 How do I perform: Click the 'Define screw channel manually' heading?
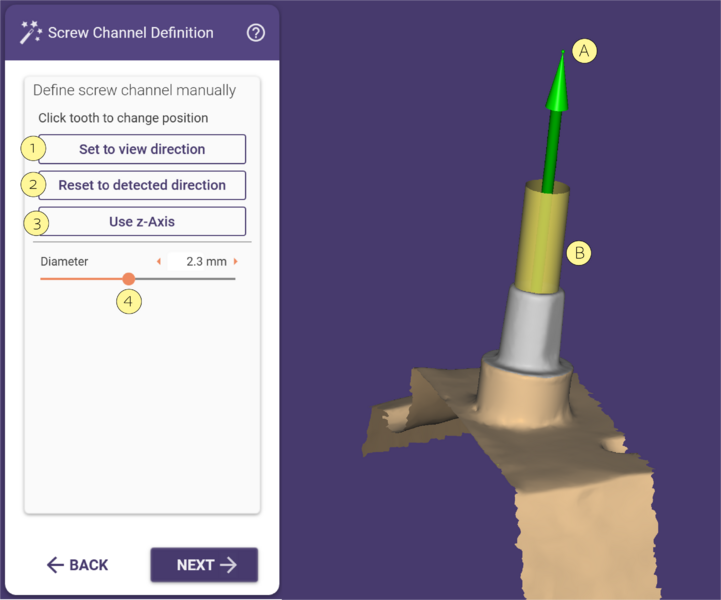[134, 90]
